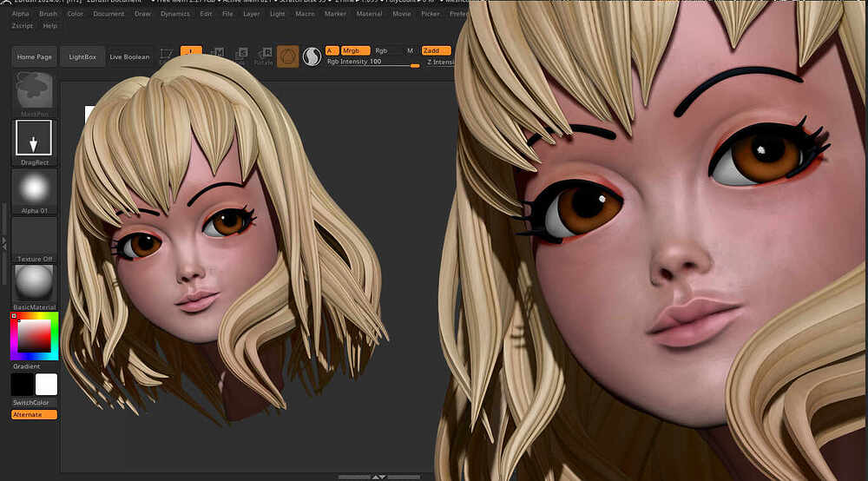
Task: Open the Dynamics menu
Action: [x=175, y=14]
